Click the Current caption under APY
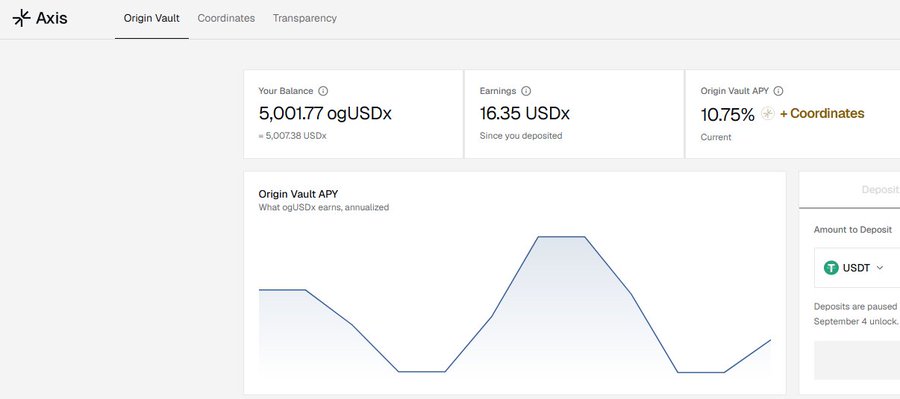900x399 pixels. [716, 137]
